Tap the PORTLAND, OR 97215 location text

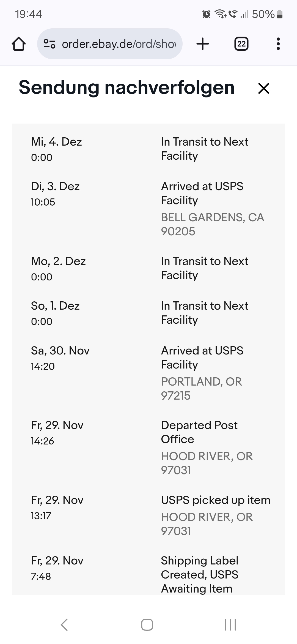click(201, 388)
